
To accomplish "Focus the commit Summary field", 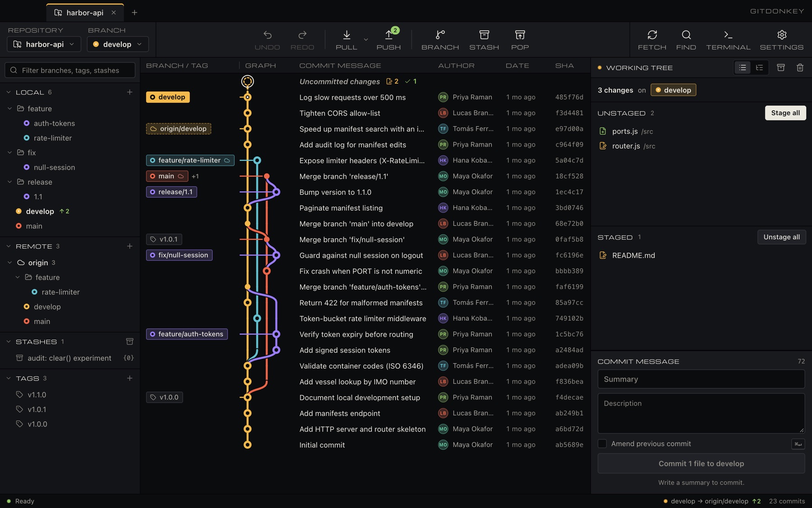I will point(701,379).
